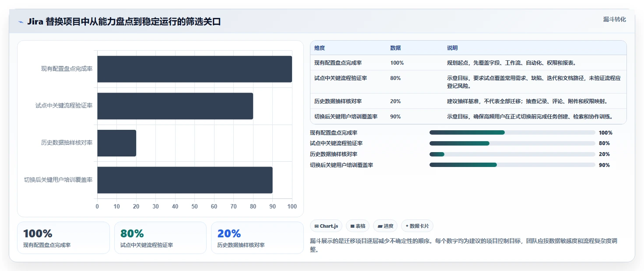Click the 维度 table column header
The height and width of the screenshot is (271, 644).
pos(320,48)
